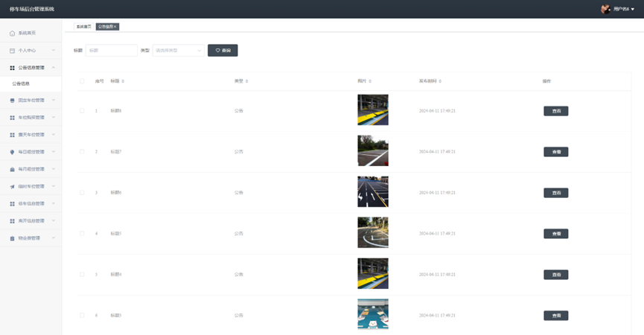The image size is (644, 335).
Task: Open the thumbnail image of row 标题7
Action: tap(373, 150)
